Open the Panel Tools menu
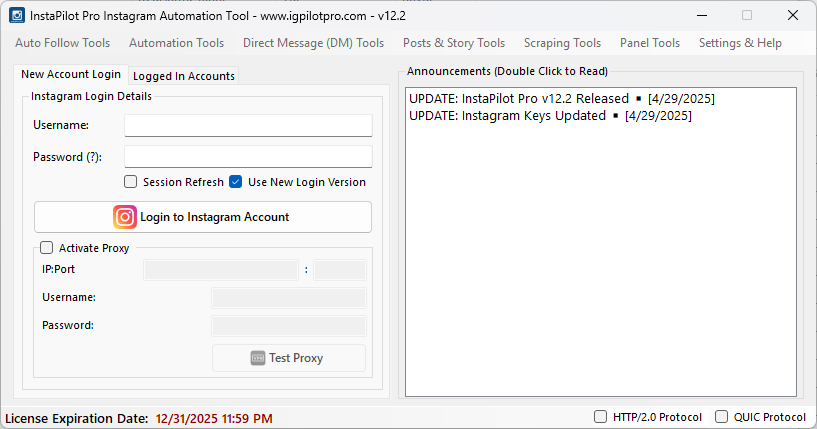Screen dimensions: 817x429 (x=650, y=43)
